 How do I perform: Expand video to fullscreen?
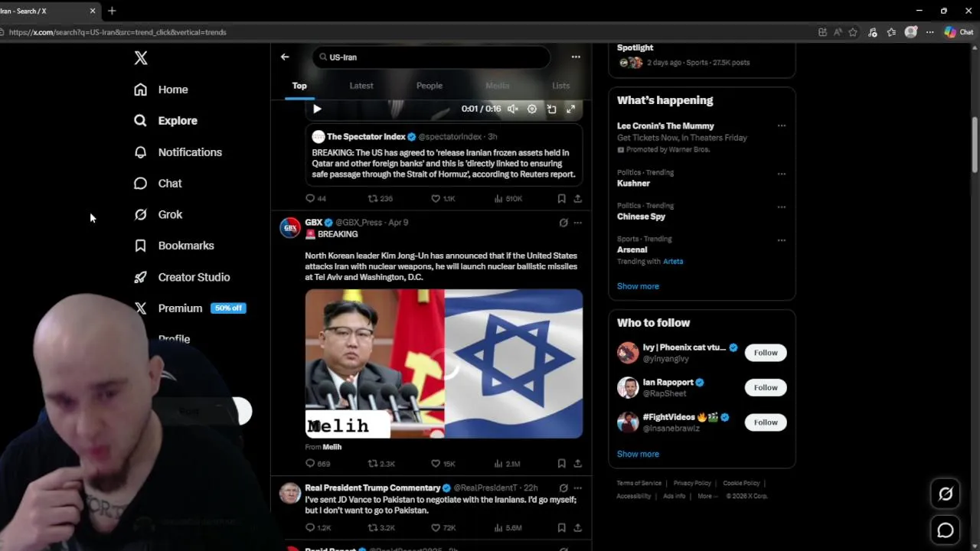[x=570, y=109]
